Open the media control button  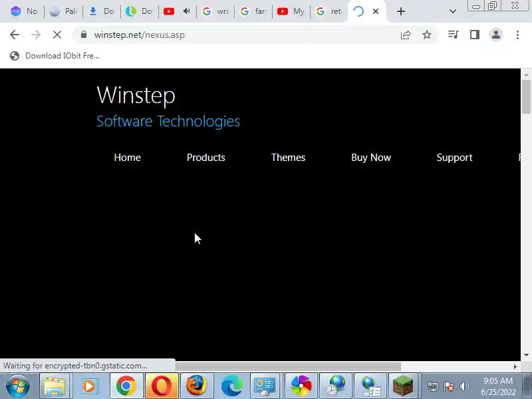click(454, 35)
